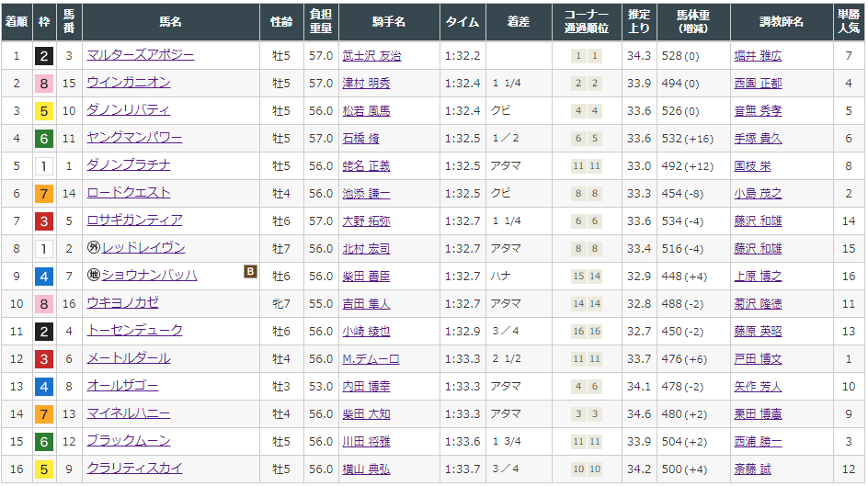Image resolution: width=868 pixels, height=486 pixels.
Task: Open horse オールザゴー link
Action: pos(122,386)
